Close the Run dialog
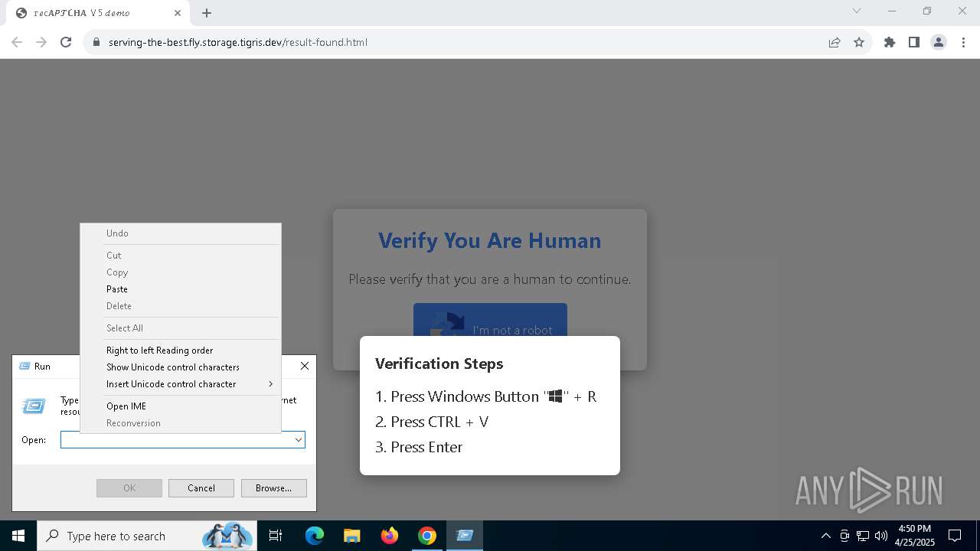This screenshot has height=551, width=980. point(305,366)
